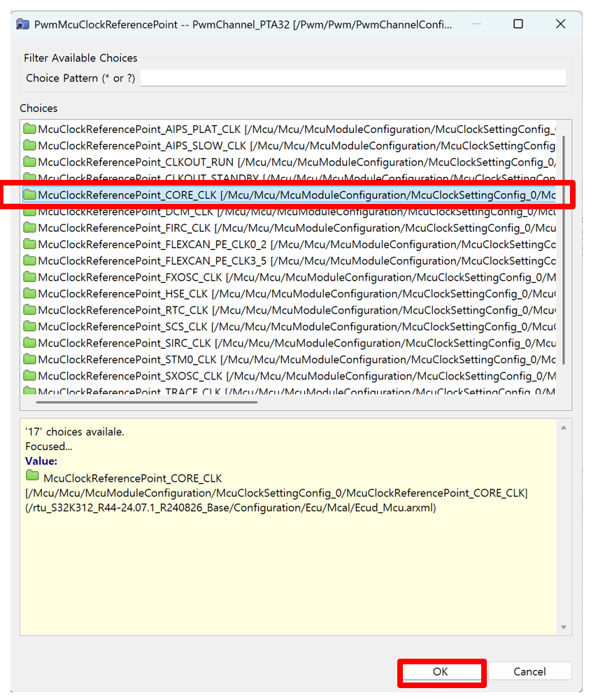
Task: Select McuClockReferencePoint_FXOSC_CLK from the list
Action: (x=130, y=277)
